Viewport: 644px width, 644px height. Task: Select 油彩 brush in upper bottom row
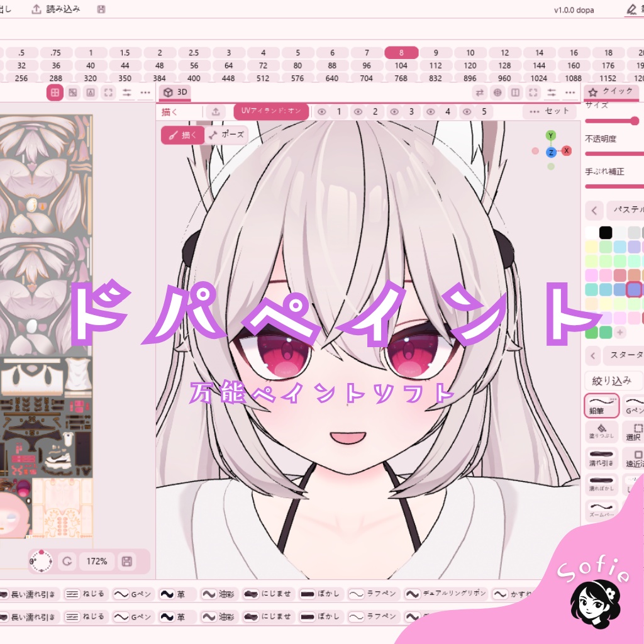218,594
